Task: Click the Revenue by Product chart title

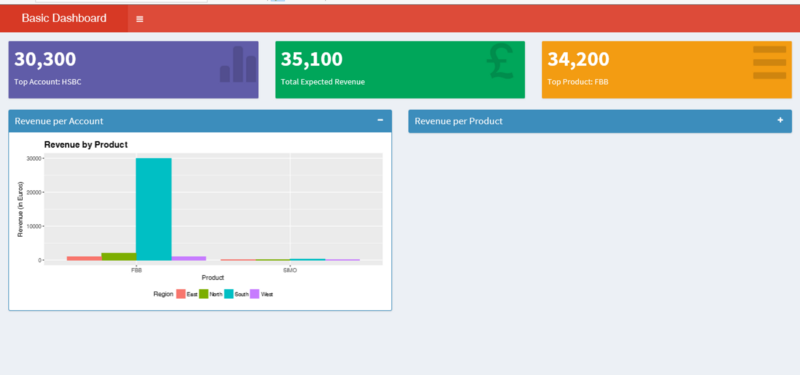Action: [x=86, y=145]
